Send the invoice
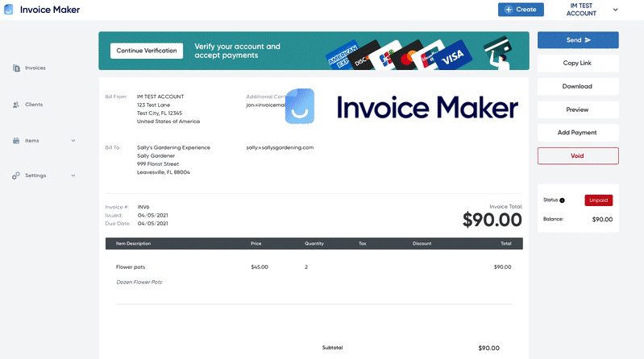The width and height of the screenshot is (644, 359). coord(578,40)
